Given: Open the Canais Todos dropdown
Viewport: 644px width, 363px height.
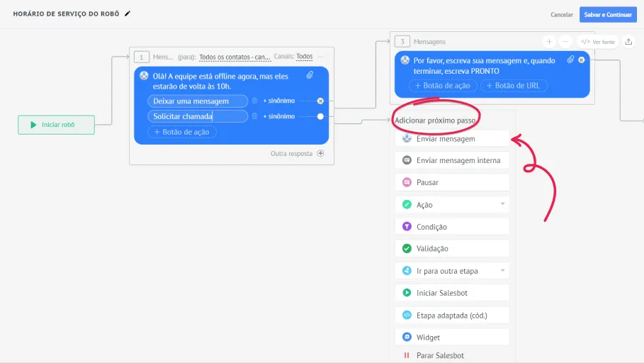Looking at the screenshot, I should click(x=305, y=56).
